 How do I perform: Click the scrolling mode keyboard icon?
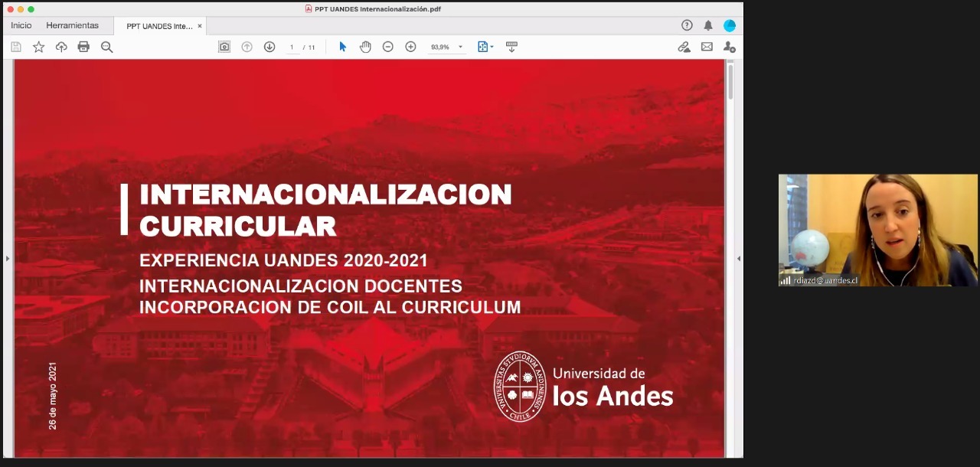pyautogui.click(x=511, y=47)
